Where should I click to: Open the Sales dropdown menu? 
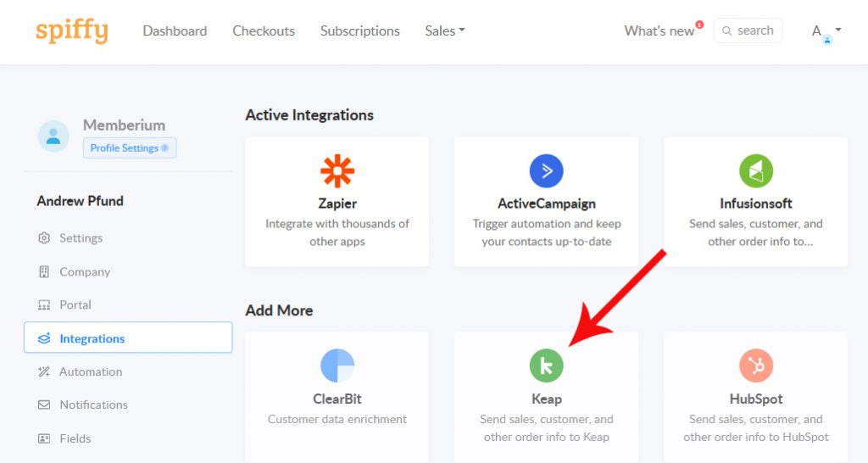click(444, 31)
